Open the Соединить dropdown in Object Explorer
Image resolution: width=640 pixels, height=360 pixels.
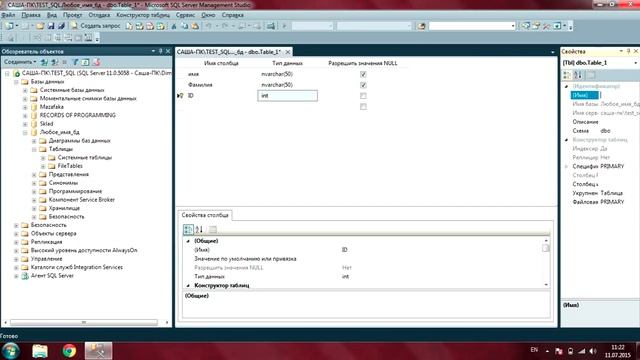[20, 62]
